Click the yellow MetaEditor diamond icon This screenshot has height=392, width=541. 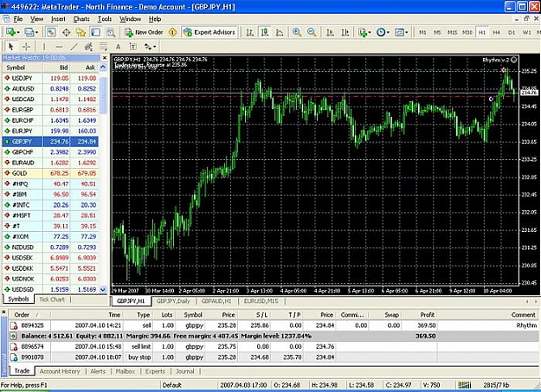pos(172,32)
